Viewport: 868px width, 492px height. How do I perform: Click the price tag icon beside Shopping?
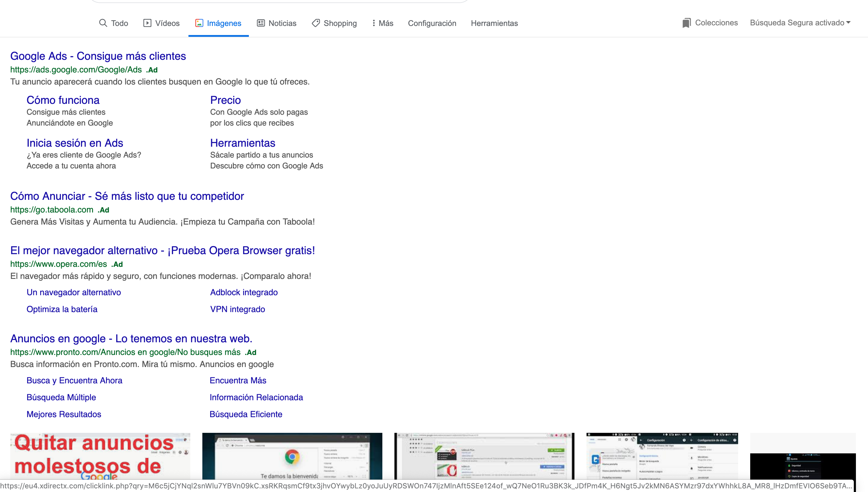(x=316, y=23)
